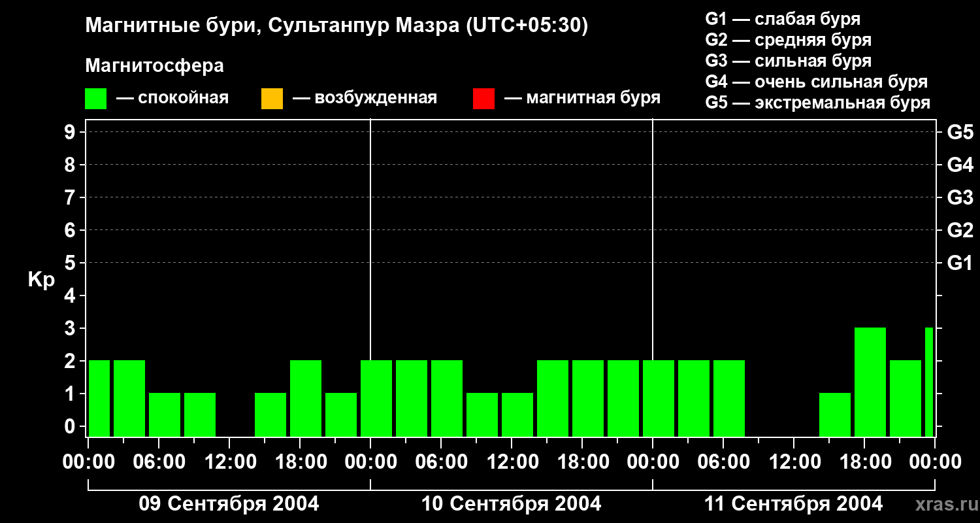Image resolution: width=980 pixels, height=523 pixels.
Task: Click the bar crossing midnight between 10 and 11 Сентября
Action: point(659,399)
